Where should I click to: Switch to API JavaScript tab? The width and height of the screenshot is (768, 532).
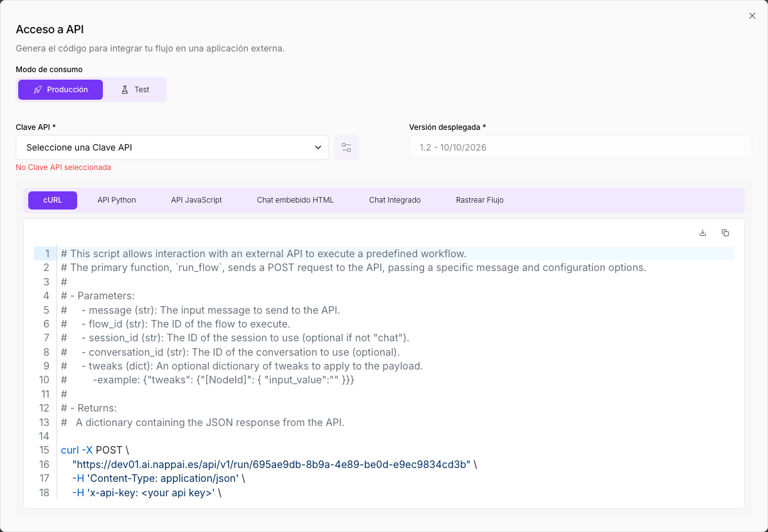[196, 200]
